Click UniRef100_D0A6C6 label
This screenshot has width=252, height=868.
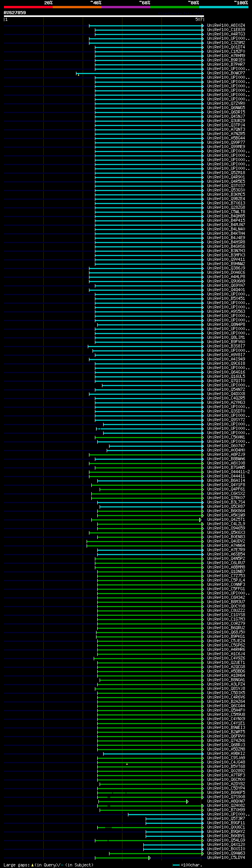pos(226,272)
